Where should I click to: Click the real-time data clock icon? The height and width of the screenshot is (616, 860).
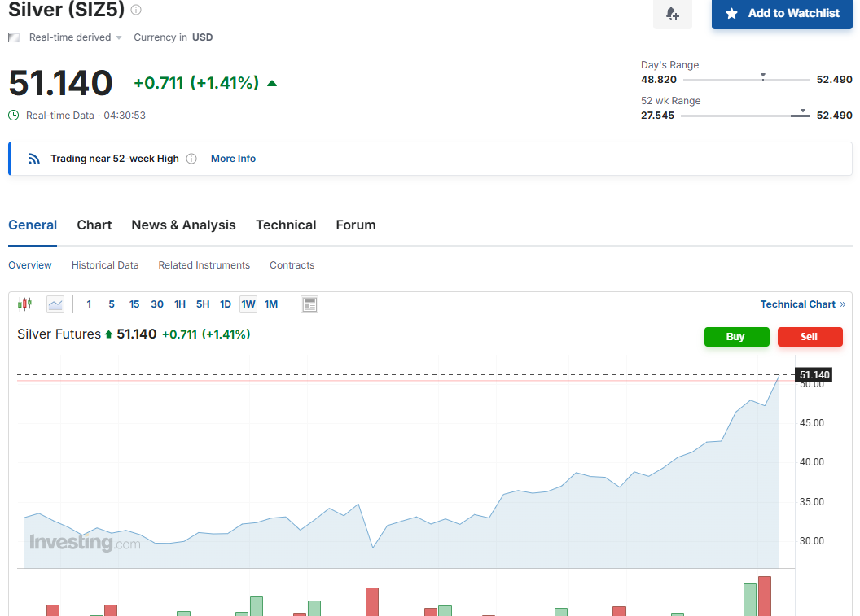(14, 116)
